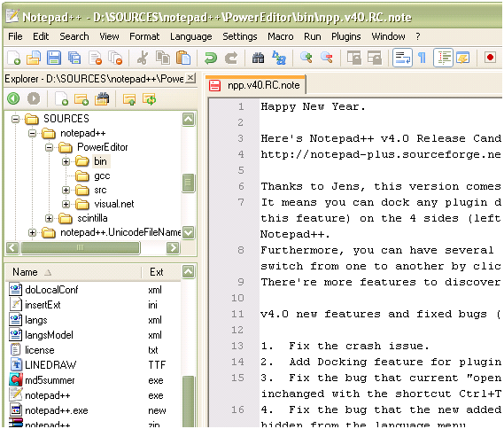Collapse the notepad++ folder node
The height and width of the screenshot is (429, 504).
tap(32, 133)
